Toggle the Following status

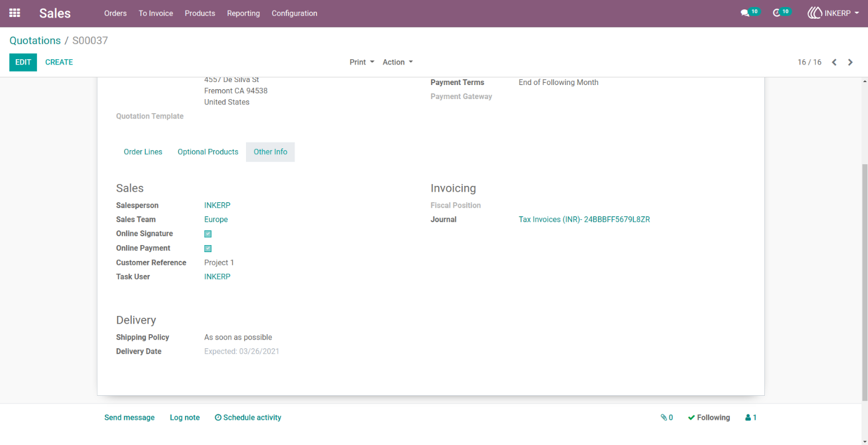pyautogui.click(x=709, y=417)
